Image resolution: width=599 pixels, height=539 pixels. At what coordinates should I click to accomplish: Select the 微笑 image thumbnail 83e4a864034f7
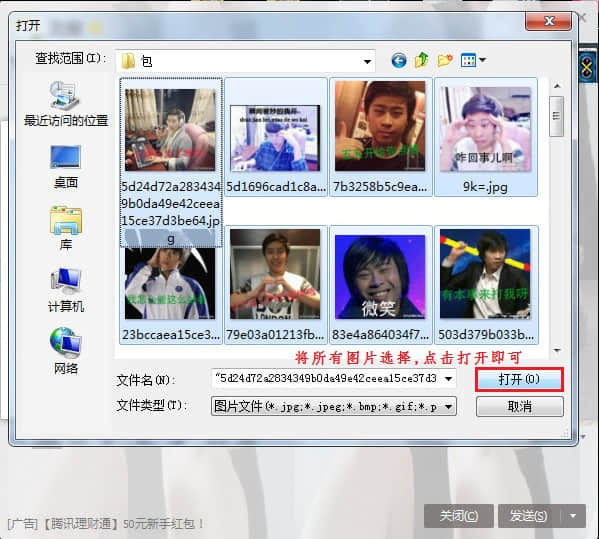coord(380,285)
